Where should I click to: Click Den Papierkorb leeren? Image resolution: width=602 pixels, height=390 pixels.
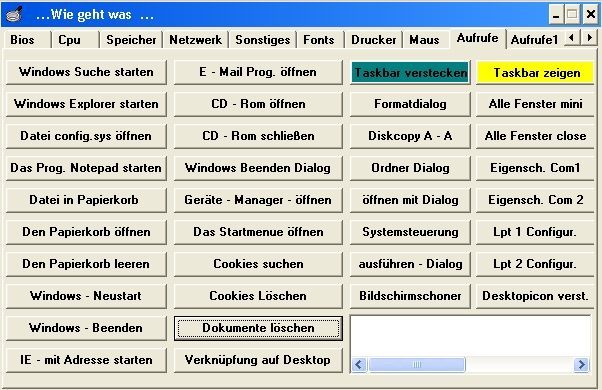pyautogui.click(x=86, y=264)
